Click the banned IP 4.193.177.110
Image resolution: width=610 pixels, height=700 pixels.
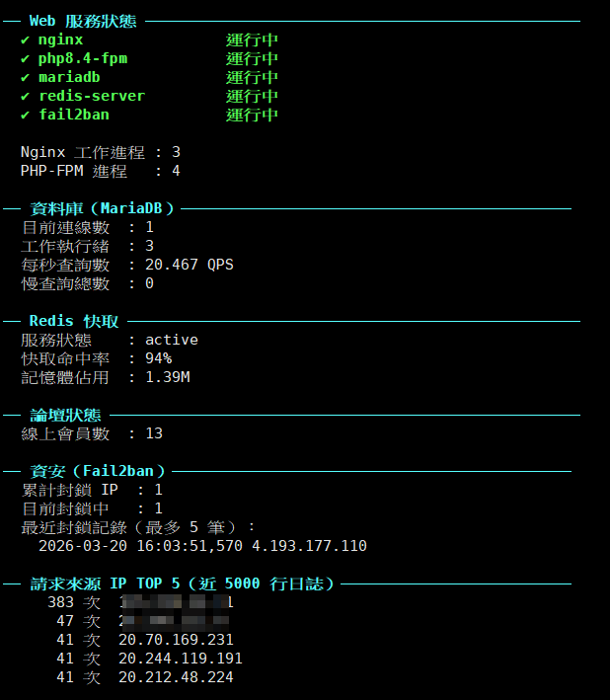click(309, 546)
